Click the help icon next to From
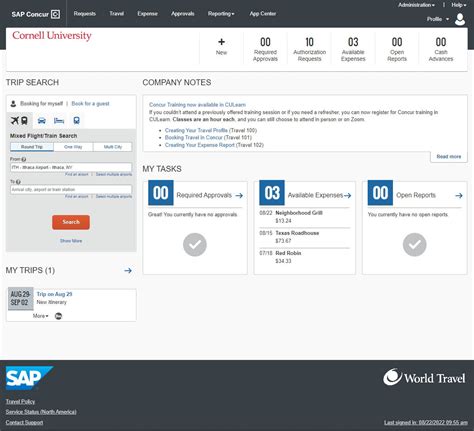This screenshot has width=474, height=431. tap(24, 159)
